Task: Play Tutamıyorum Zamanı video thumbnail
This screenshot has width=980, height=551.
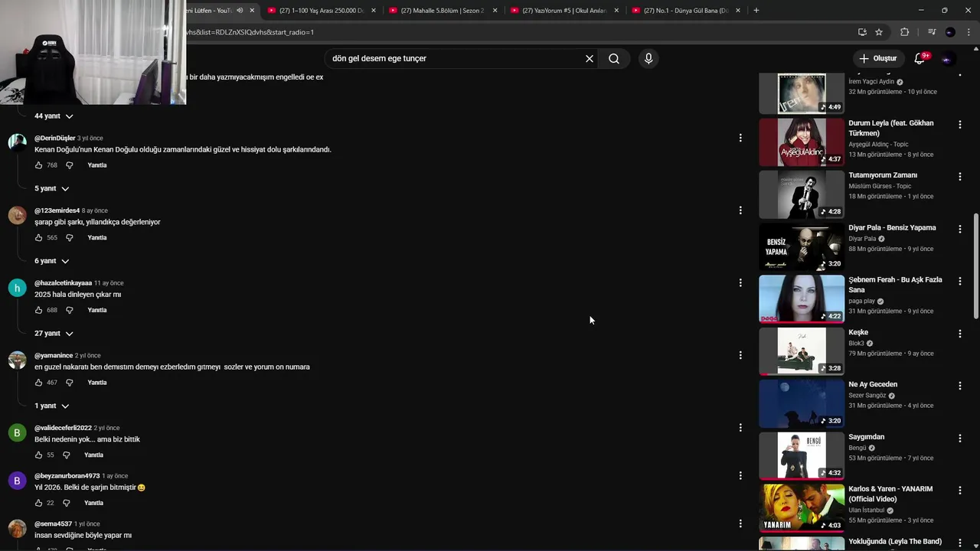Action: coord(802,194)
